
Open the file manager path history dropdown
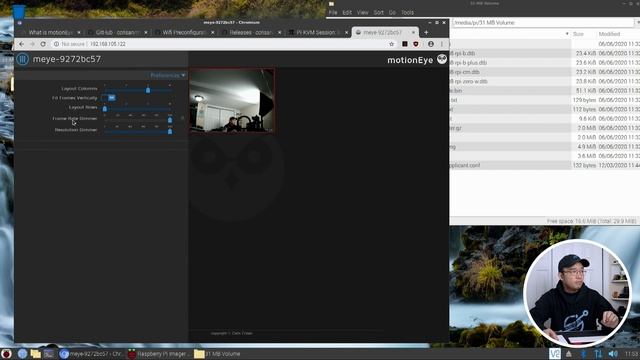637,22
